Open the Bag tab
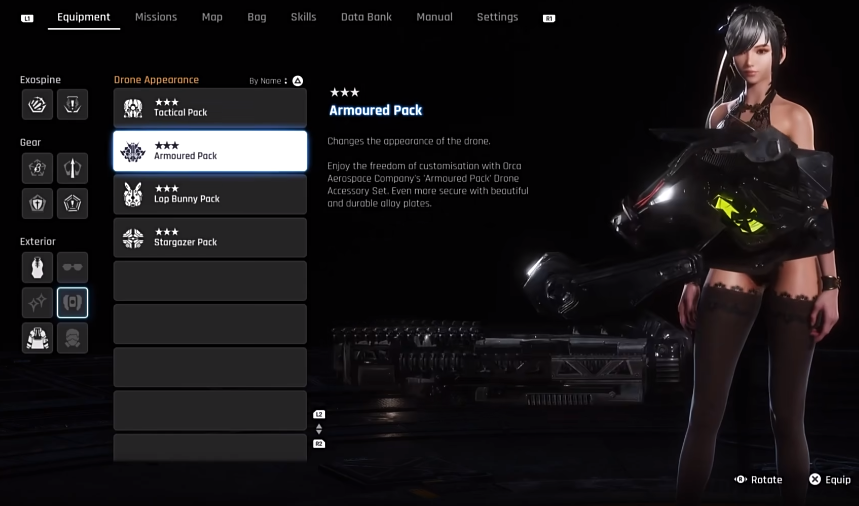Viewport: 859px width, 506px height. tap(256, 17)
